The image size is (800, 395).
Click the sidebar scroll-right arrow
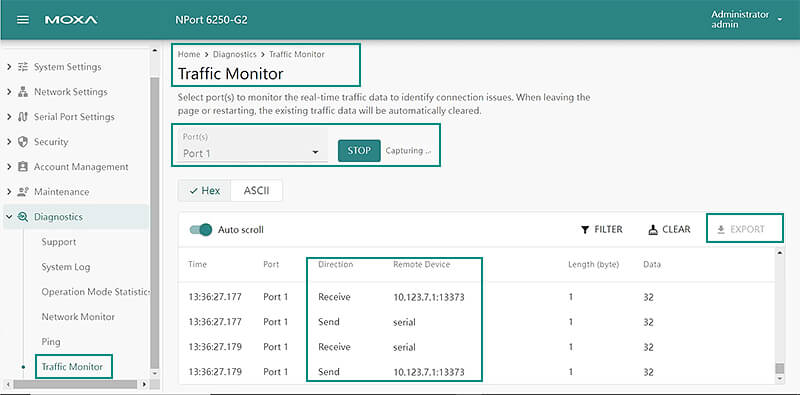point(144,384)
